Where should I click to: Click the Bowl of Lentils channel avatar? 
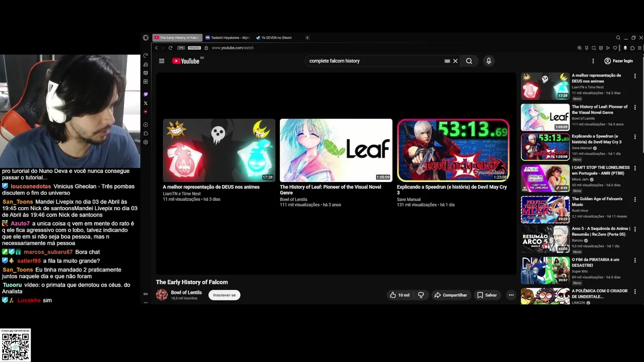pos(162,295)
